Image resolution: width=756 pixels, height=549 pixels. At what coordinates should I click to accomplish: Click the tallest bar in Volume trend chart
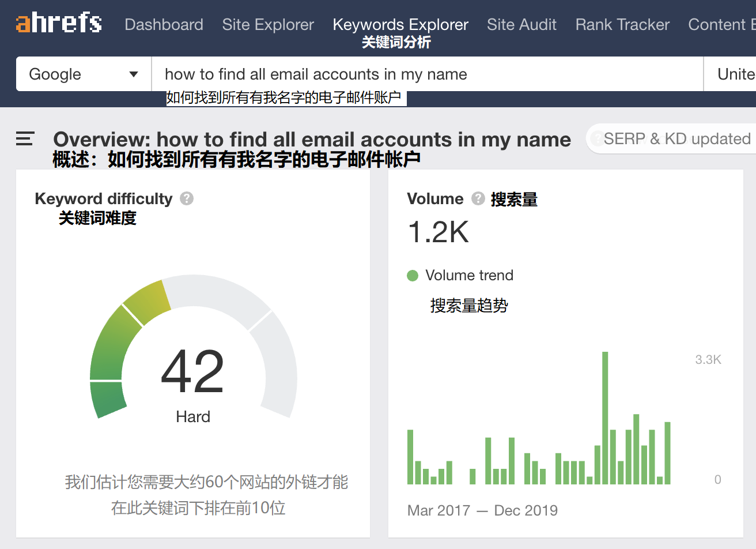click(x=605, y=418)
